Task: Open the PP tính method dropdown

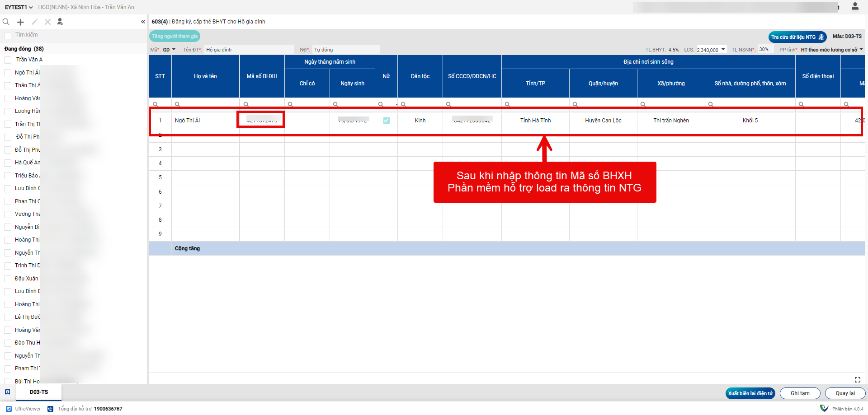Action: point(831,50)
